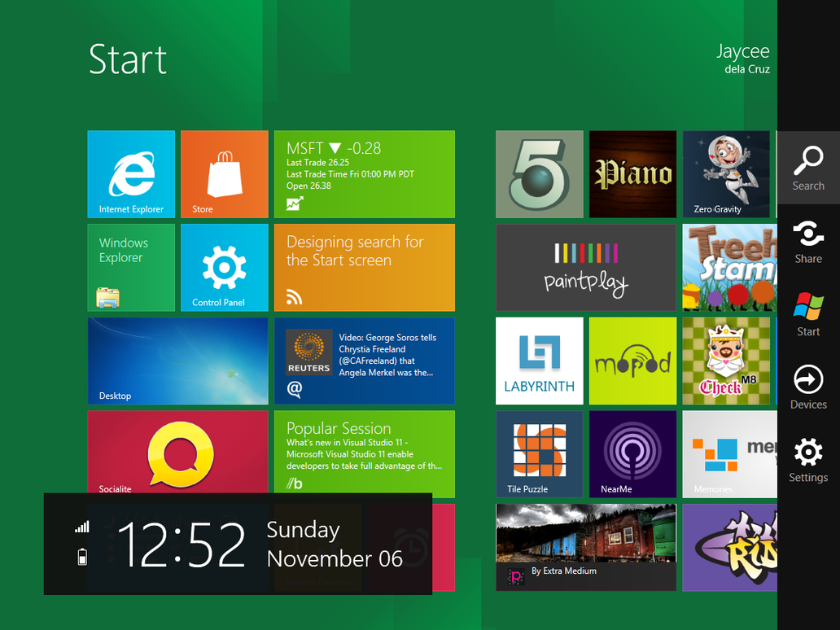This screenshot has height=630, width=840.
Task: Open the NearMe app tile
Action: (x=632, y=453)
